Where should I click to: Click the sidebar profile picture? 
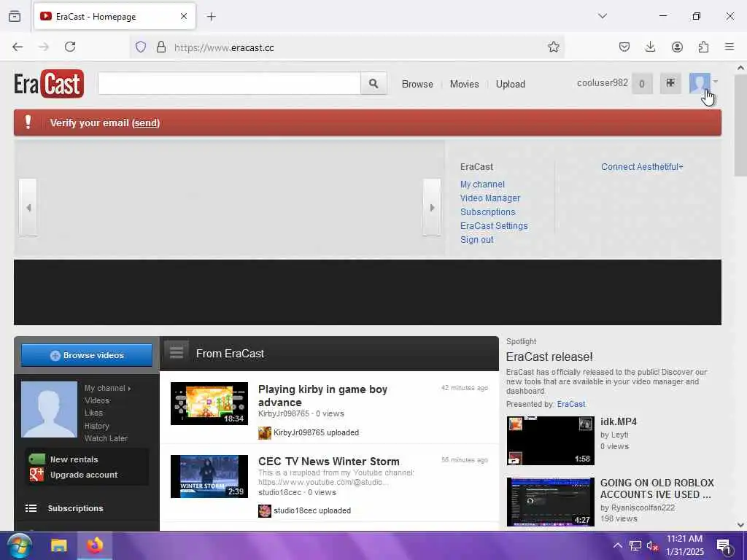point(49,409)
